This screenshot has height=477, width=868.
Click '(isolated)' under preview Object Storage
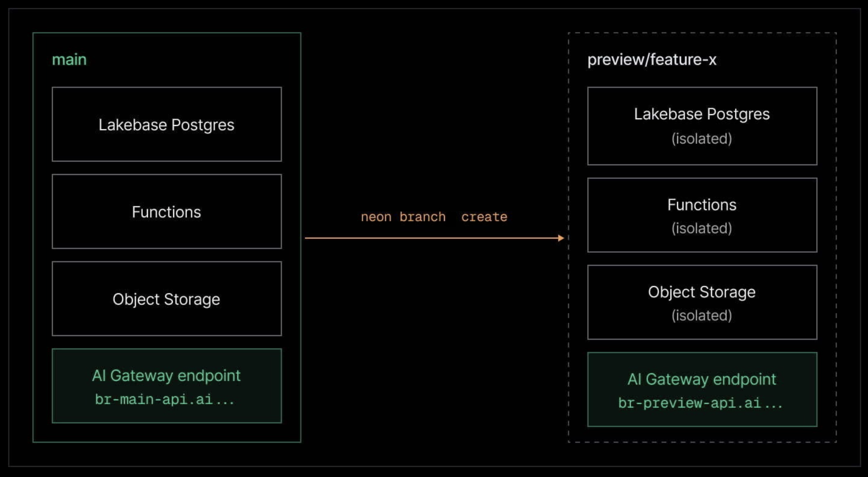point(702,315)
